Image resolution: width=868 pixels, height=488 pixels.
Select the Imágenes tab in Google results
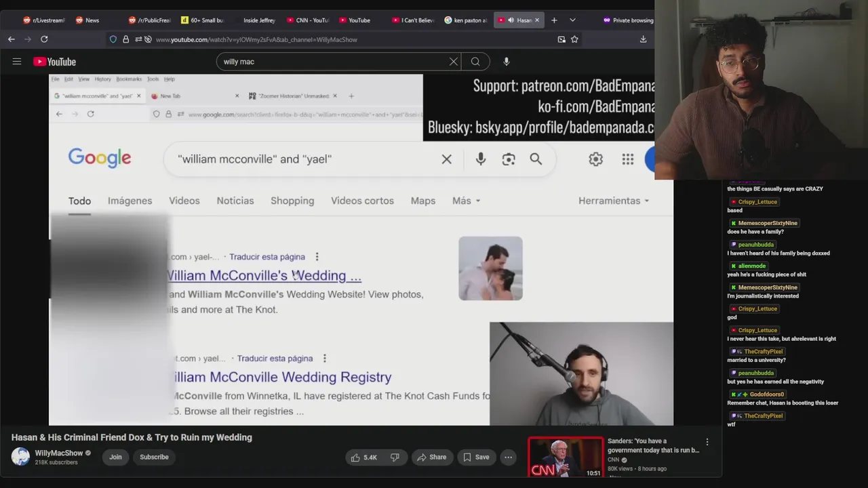(130, 201)
